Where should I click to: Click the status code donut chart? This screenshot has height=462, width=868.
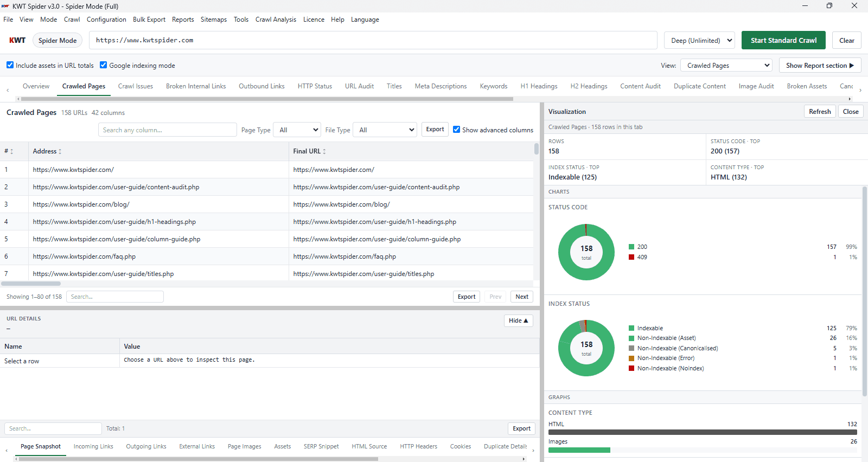tap(586, 252)
